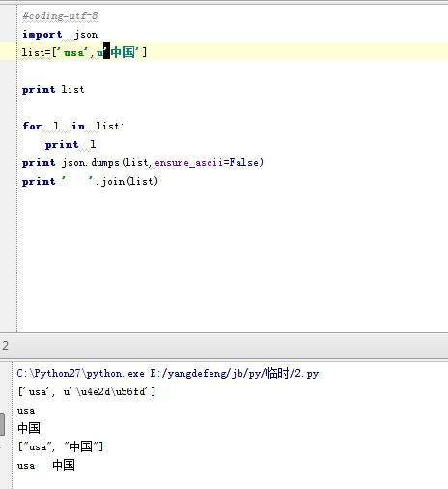
Task: Click the string 'usa' in list assignment
Action: coord(72,52)
